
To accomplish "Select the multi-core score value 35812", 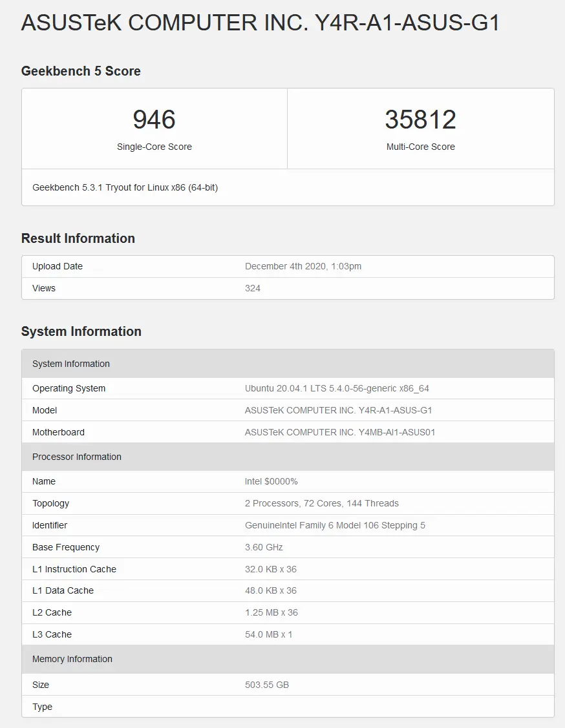I will [x=420, y=120].
